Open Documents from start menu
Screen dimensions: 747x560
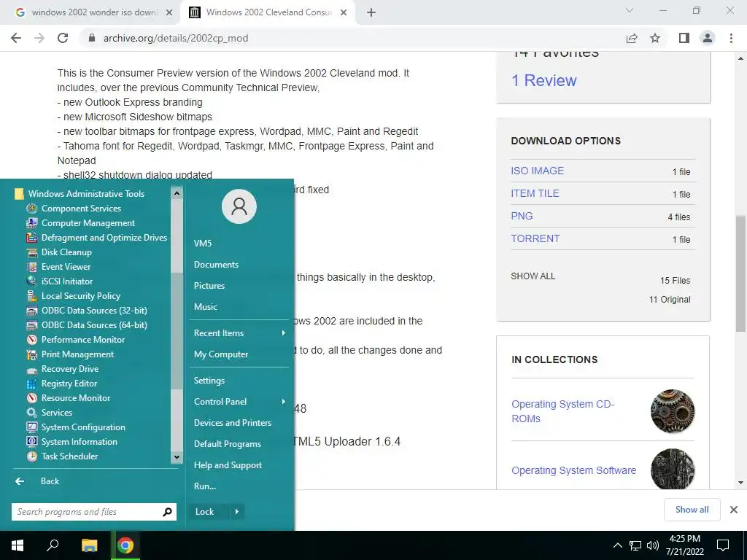point(216,265)
